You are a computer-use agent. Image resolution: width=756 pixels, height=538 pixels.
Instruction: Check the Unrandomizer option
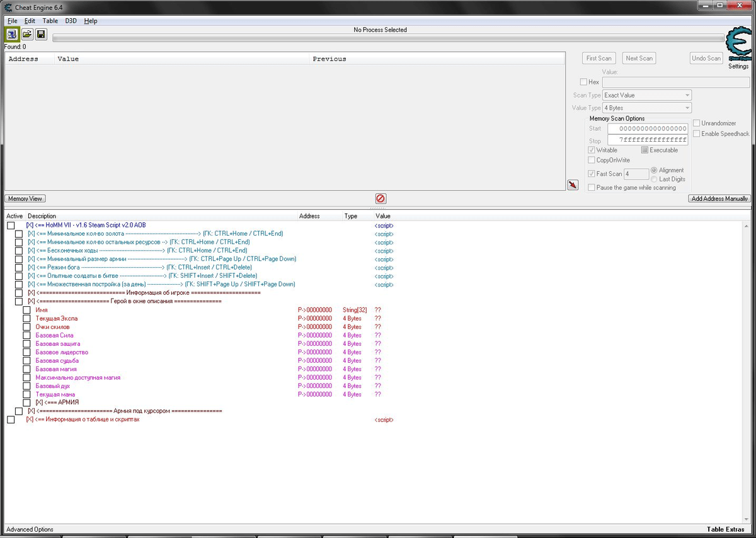696,123
